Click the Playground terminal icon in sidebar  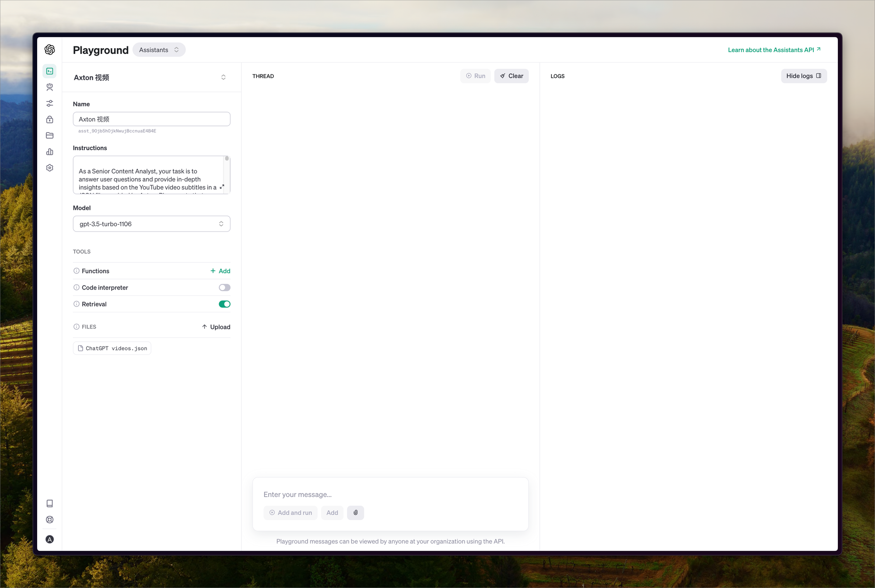[x=50, y=71]
